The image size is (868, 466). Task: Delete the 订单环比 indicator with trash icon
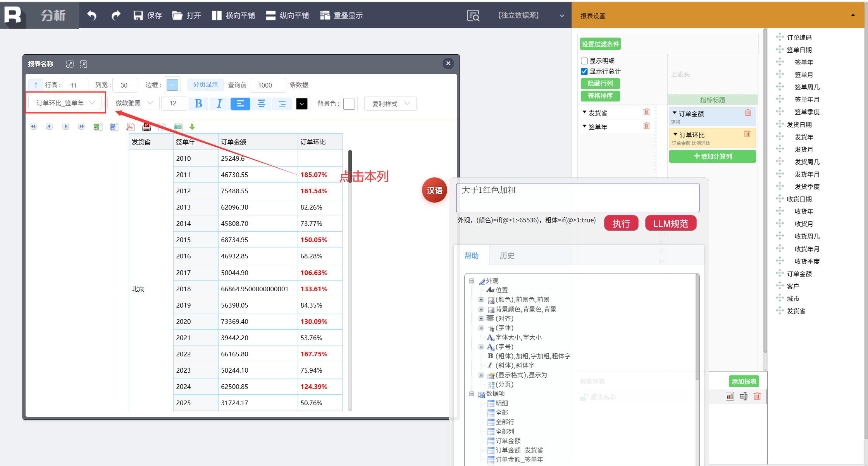[747, 134]
